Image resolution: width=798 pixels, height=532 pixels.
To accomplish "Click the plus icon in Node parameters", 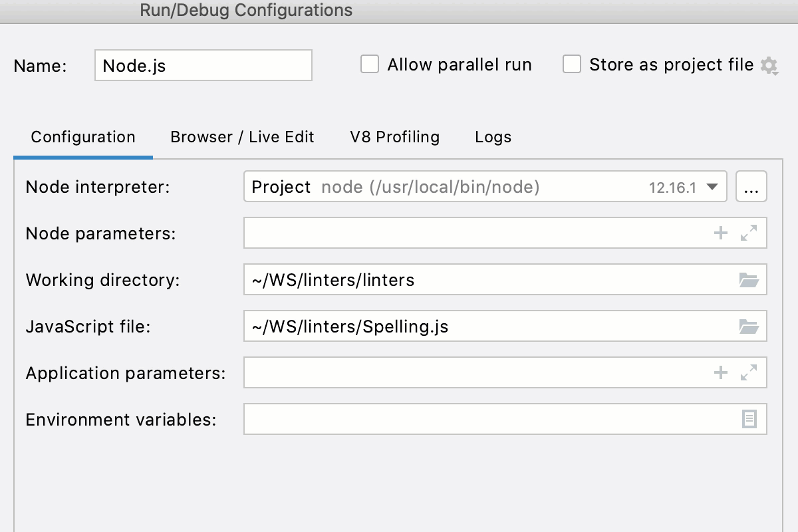I will [721, 233].
